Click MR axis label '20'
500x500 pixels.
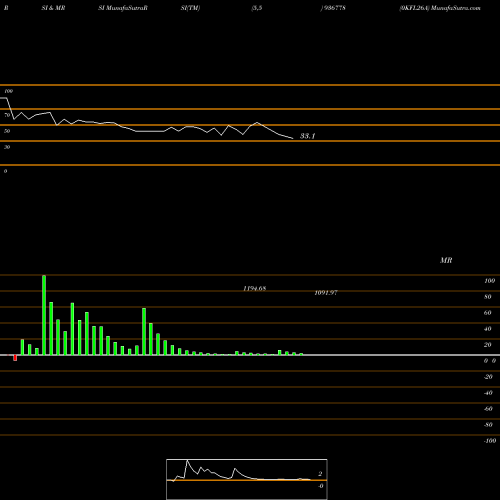(488, 345)
